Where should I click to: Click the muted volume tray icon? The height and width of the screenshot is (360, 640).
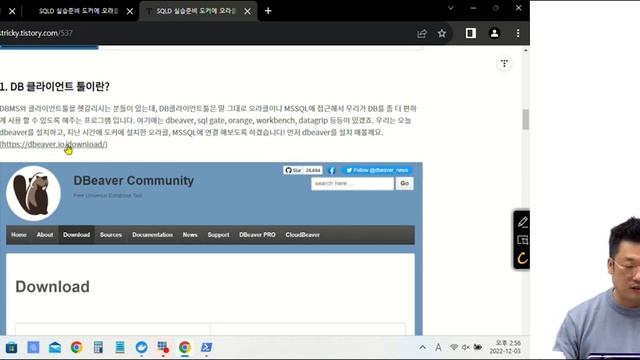pyautogui.click(x=466, y=347)
